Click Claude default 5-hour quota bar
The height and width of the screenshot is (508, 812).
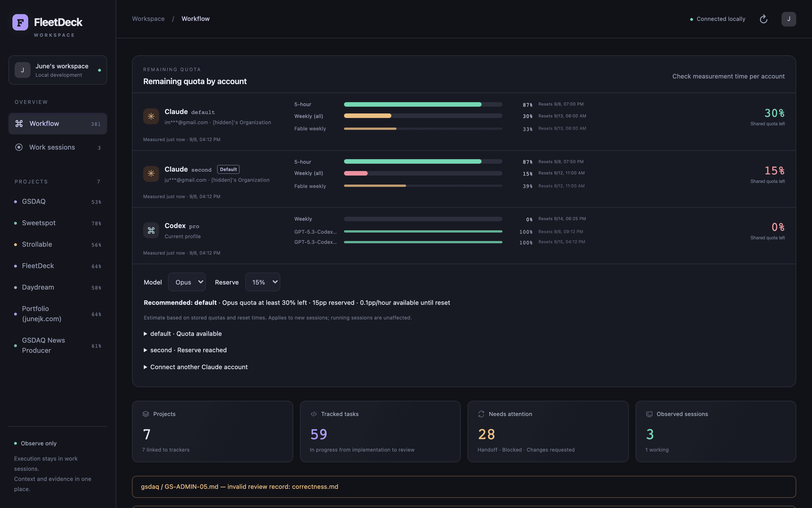tap(423, 104)
